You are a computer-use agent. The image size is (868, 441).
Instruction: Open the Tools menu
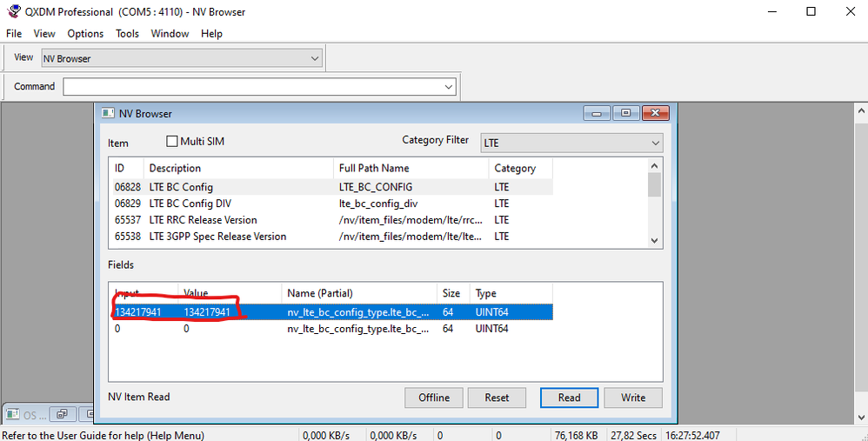[x=127, y=34]
